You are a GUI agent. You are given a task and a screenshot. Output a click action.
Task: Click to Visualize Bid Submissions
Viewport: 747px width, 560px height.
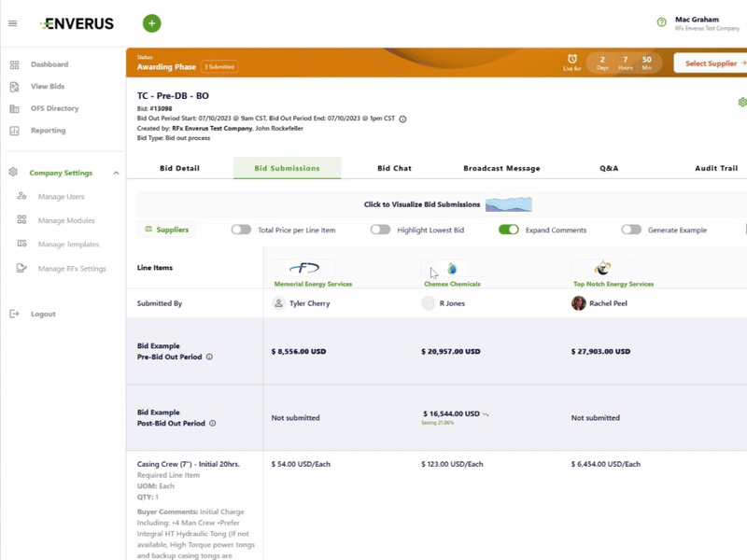(x=422, y=204)
